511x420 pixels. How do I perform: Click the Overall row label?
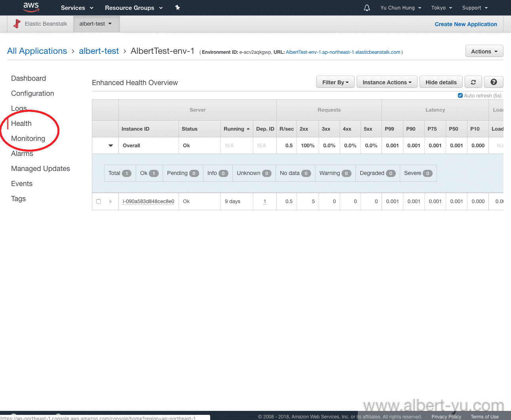pos(131,146)
